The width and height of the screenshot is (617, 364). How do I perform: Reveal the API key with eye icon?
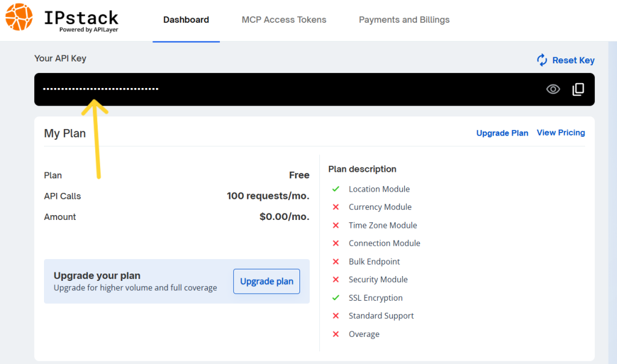coord(553,89)
